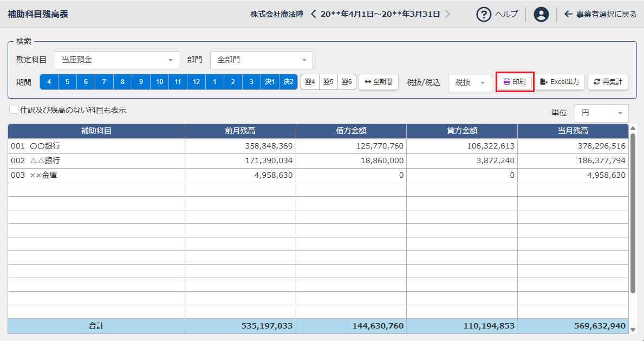Click the 当月残高 column header

(573, 131)
